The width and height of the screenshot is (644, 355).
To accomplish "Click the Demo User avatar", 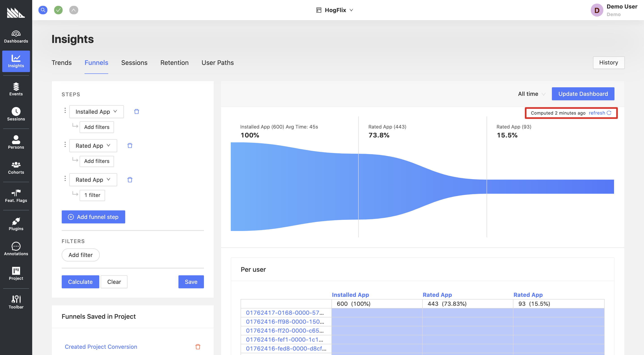I will [597, 10].
